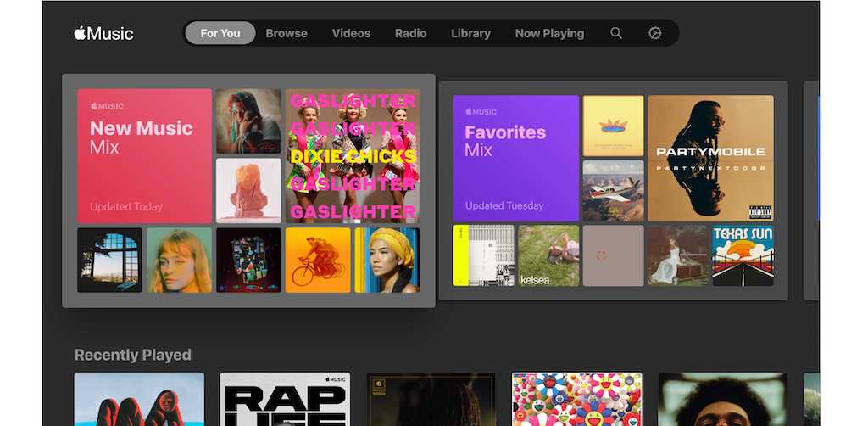Image resolution: width=868 pixels, height=426 pixels.
Task: Open the PARTYMOBILE album cover
Action: [710, 158]
